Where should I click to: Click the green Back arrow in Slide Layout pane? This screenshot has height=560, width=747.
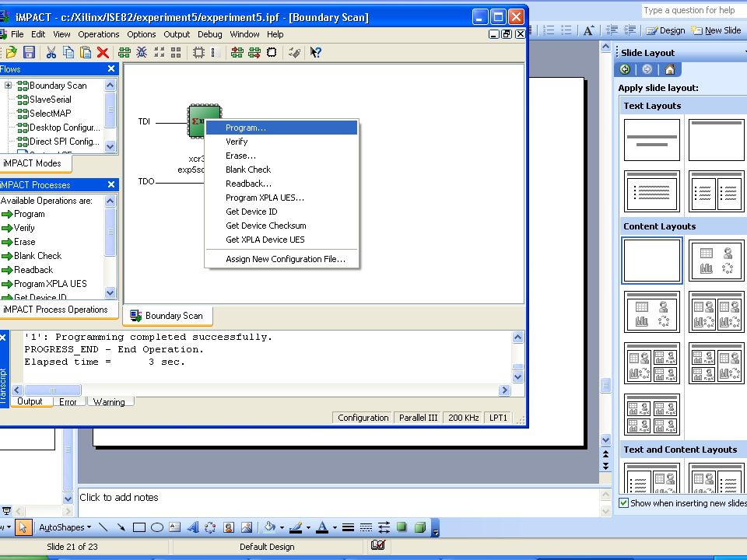625,69
